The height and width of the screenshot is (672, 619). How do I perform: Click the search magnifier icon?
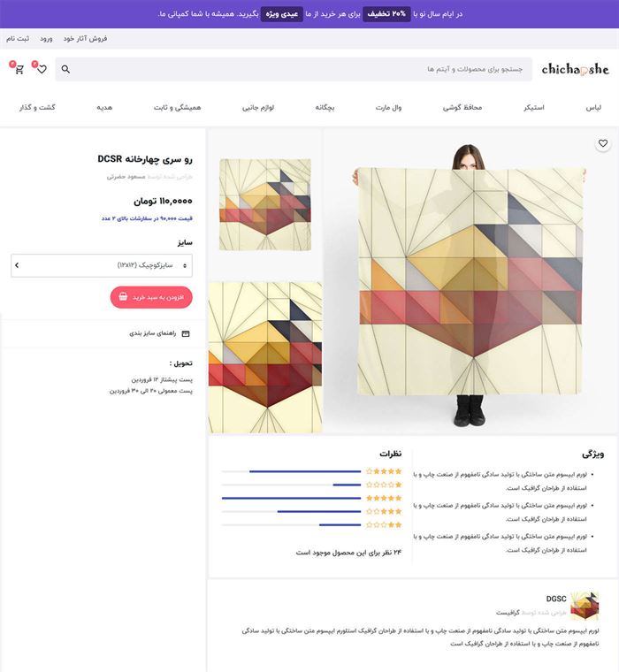pos(65,69)
